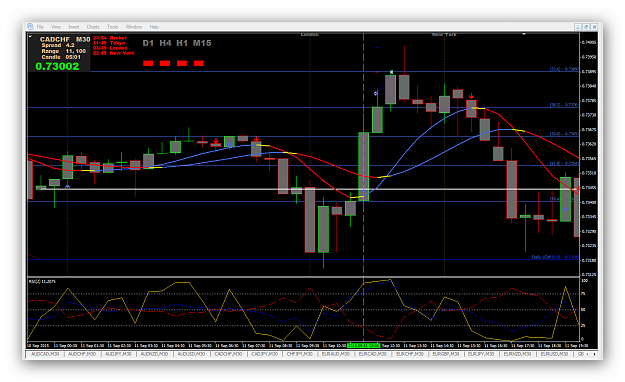Click the London session label at chart top
This screenshot has width=625, height=382.
[x=309, y=35]
